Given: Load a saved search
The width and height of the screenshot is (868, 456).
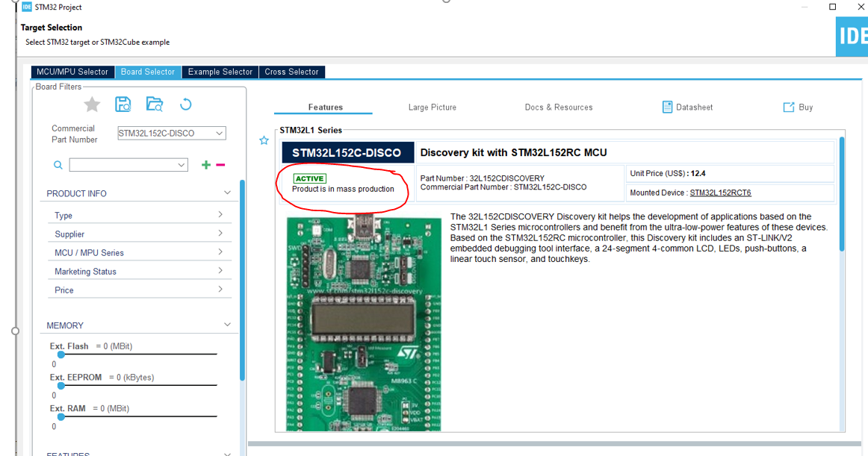Looking at the screenshot, I should pyautogui.click(x=154, y=104).
